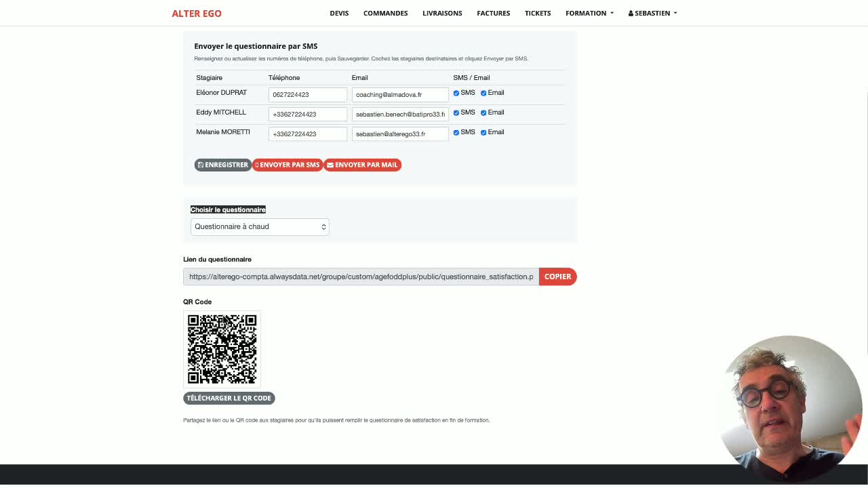
Task: Open the SEBASTIEN user menu
Action: pyautogui.click(x=652, y=13)
